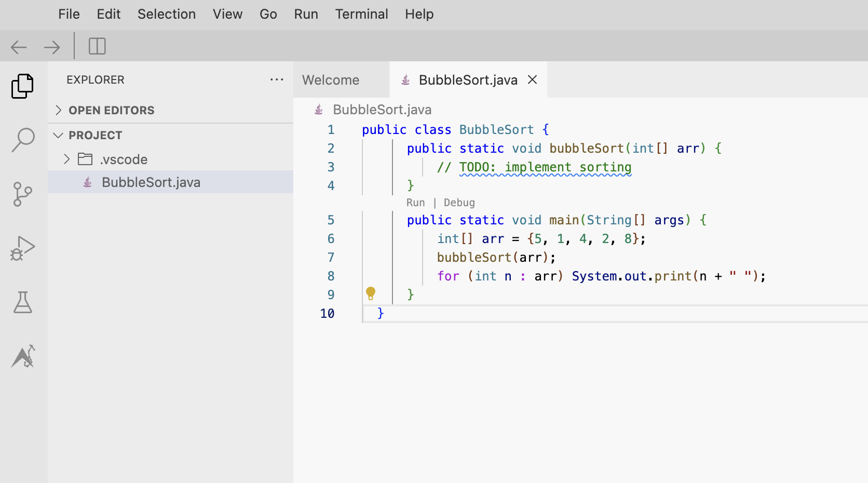Click closing brace on line 10
Image resolution: width=868 pixels, height=483 pixels.
click(381, 313)
